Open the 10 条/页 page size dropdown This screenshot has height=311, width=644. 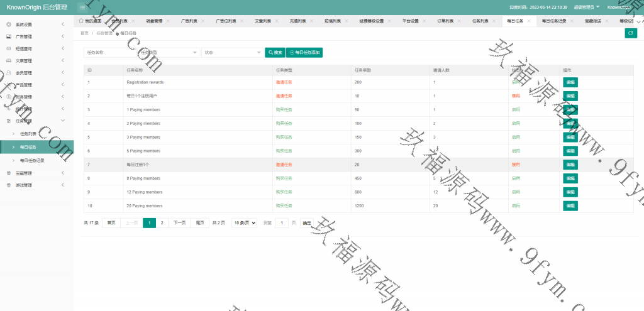coord(244,223)
